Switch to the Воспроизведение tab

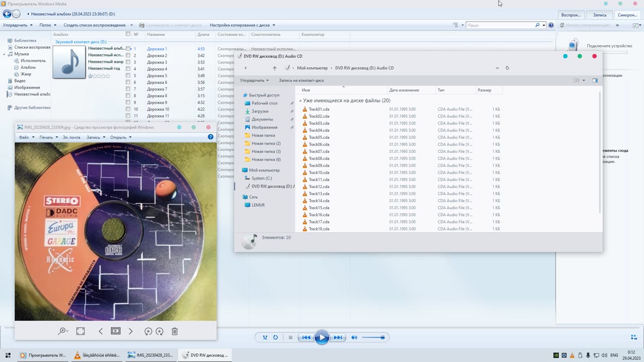click(x=571, y=15)
